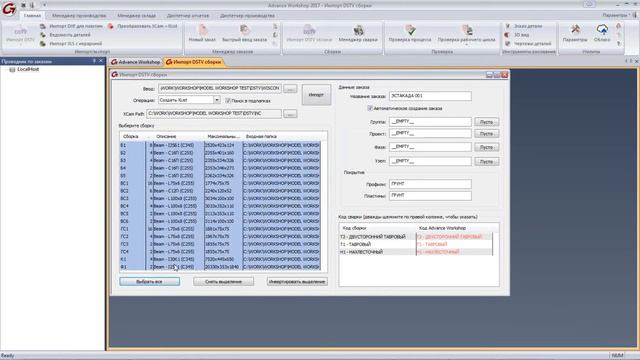640x360 pixels.
Task: Open the Операция dropdown
Action: click(x=216, y=100)
